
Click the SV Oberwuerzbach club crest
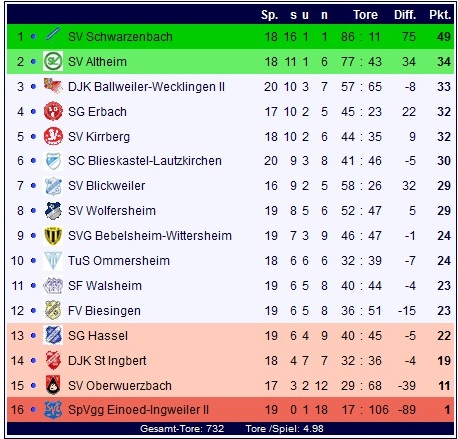53,385
